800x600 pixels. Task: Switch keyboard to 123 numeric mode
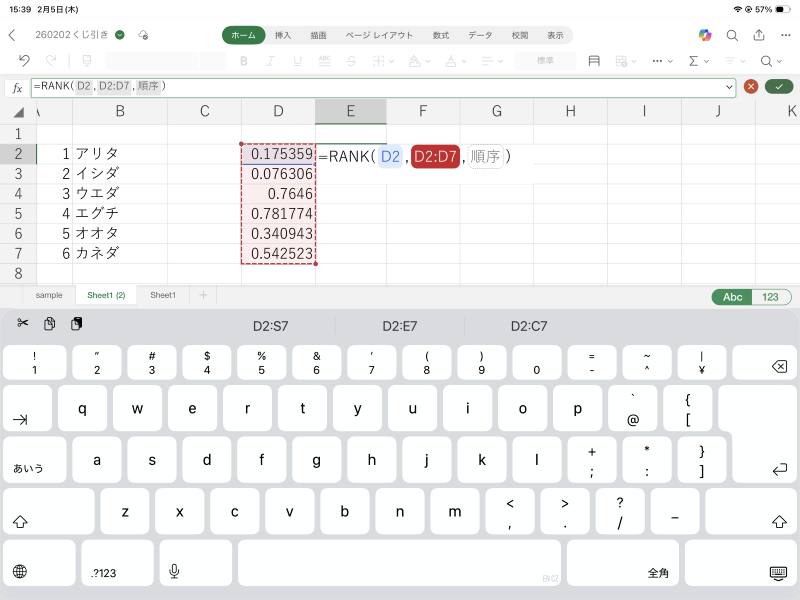(771, 297)
